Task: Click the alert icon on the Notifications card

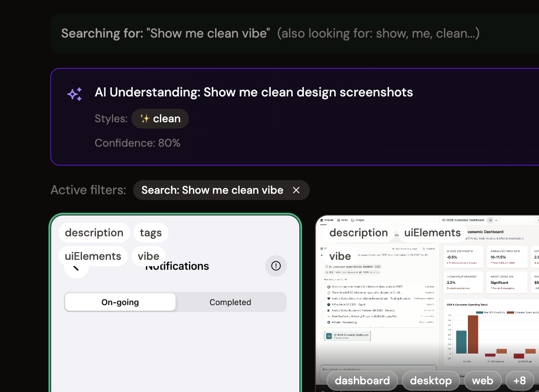Action: pos(276,266)
